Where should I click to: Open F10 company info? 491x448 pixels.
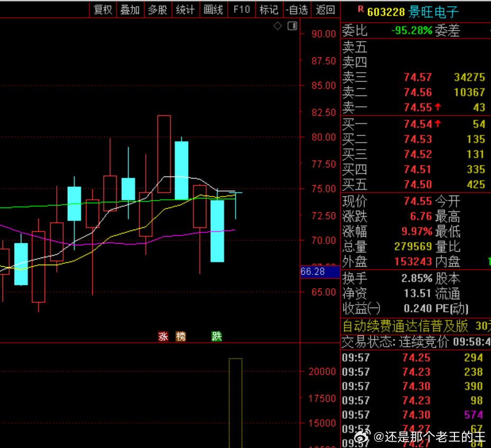[x=242, y=10]
